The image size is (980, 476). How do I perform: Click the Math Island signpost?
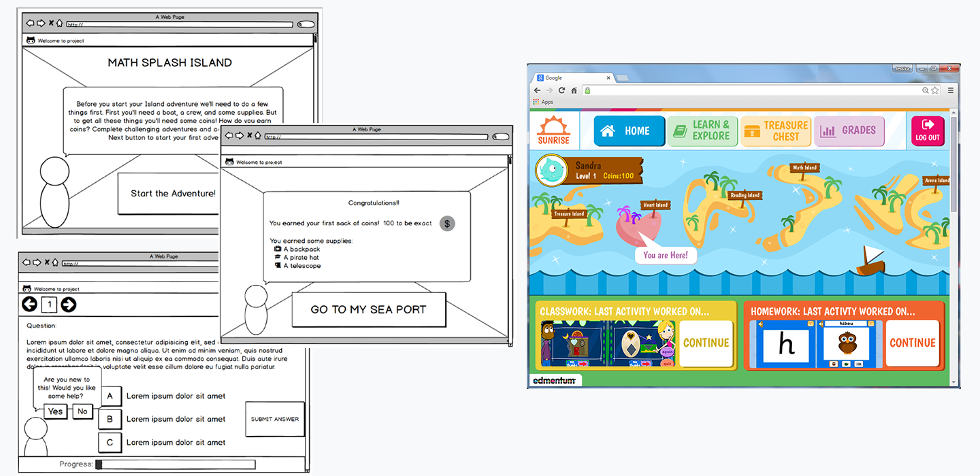click(x=804, y=167)
